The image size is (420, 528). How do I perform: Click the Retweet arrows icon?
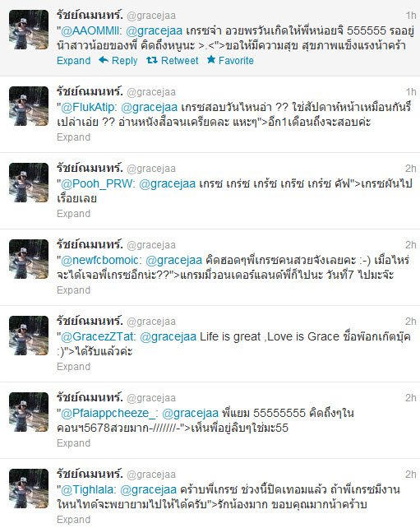[152, 60]
